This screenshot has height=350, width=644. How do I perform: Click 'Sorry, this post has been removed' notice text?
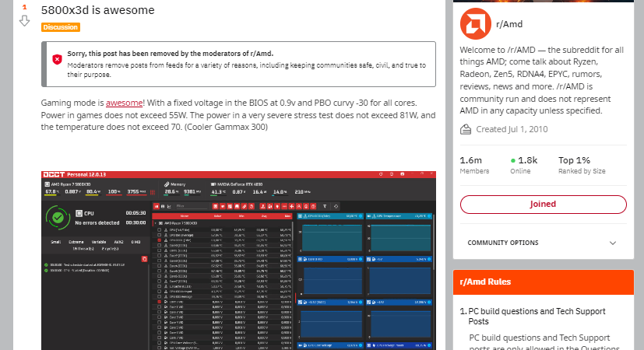[x=170, y=54]
